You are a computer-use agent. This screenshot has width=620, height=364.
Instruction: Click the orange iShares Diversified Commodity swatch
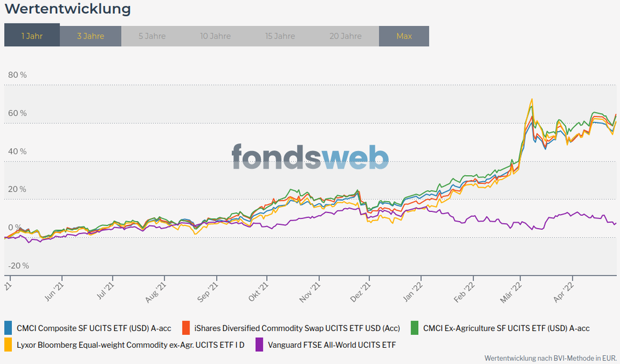point(186,327)
